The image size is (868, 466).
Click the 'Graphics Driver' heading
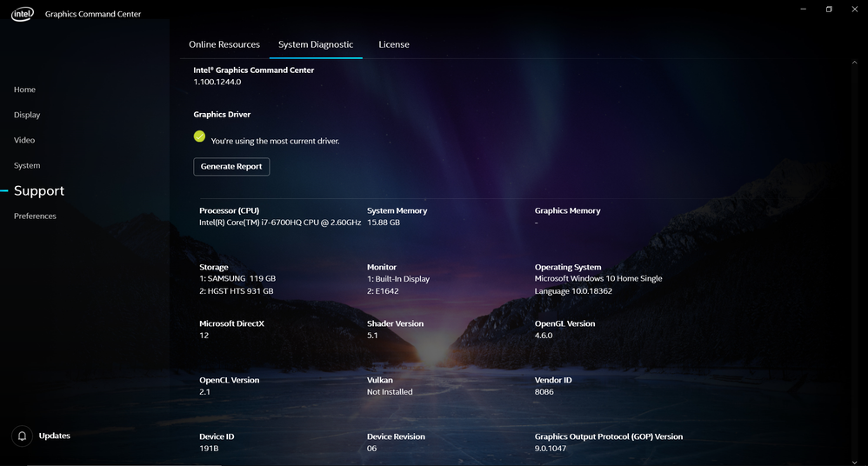(222, 115)
